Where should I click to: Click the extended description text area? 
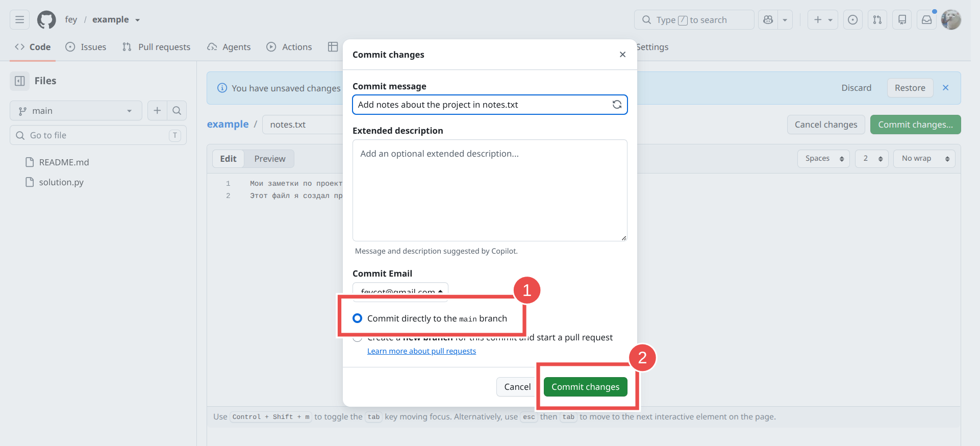point(490,190)
